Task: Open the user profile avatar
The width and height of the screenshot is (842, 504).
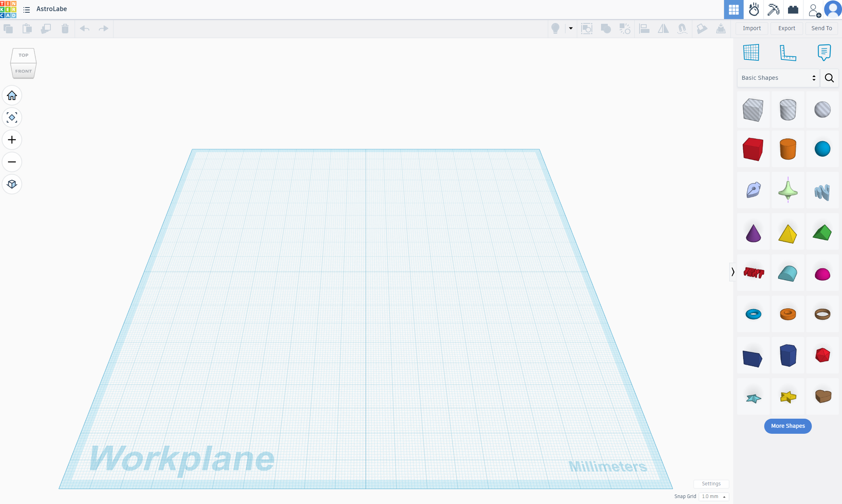Action: (x=833, y=9)
